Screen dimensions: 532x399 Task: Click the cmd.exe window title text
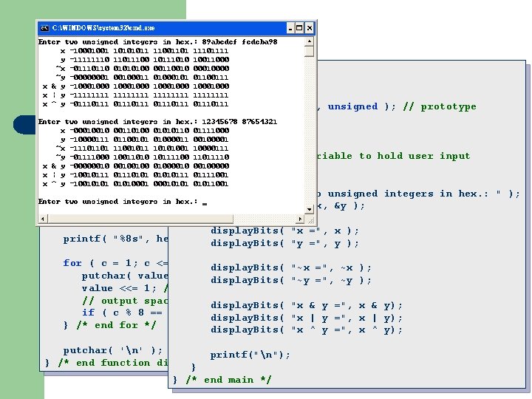[x=103, y=28]
